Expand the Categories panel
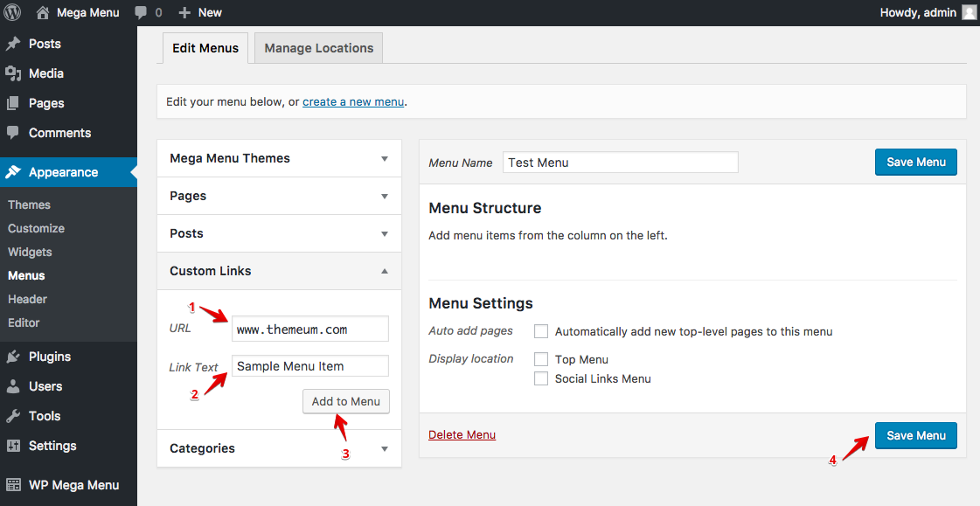The image size is (980, 506). click(385, 448)
